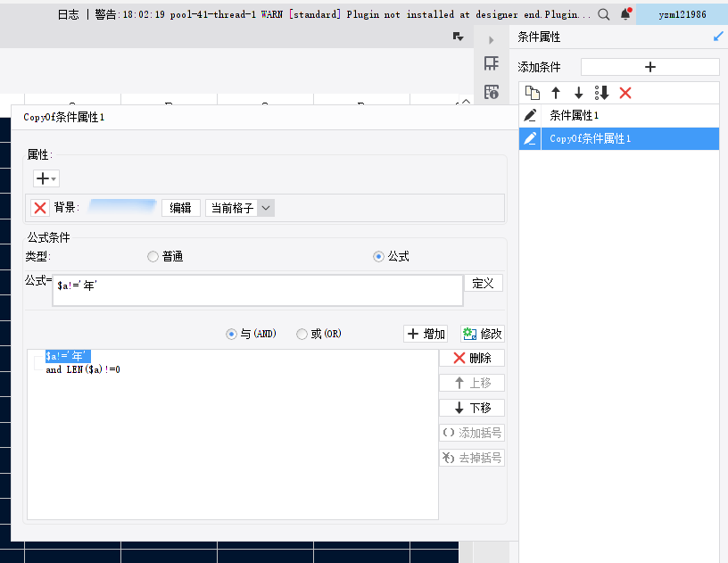Move selected condition up in list
Viewport: 728px width, 563px height.
point(556,93)
